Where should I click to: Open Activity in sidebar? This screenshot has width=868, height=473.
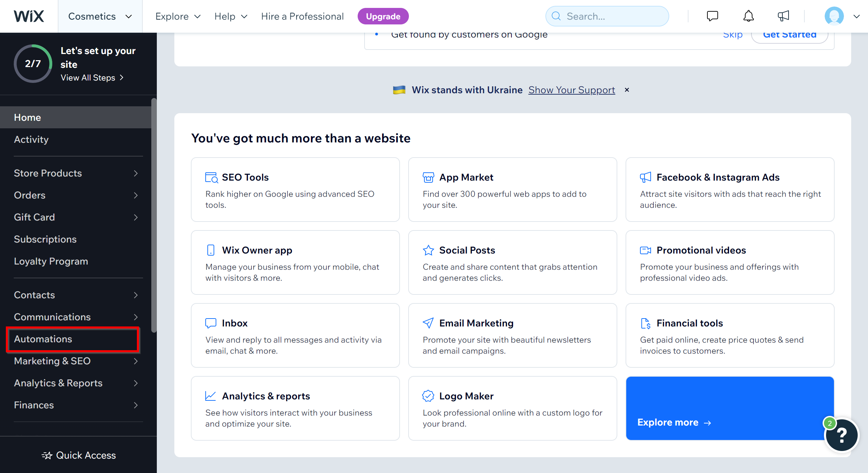tap(76, 139)
